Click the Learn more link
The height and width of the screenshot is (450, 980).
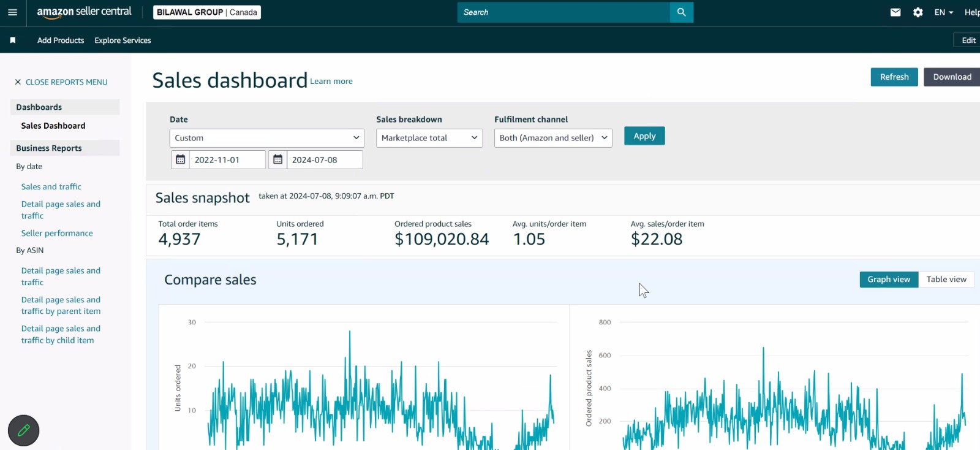pos(331,82)
